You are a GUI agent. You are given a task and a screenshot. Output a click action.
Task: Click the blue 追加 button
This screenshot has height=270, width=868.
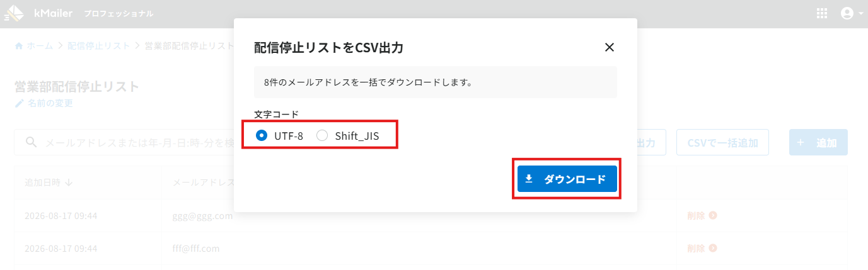tap(818, 142)
